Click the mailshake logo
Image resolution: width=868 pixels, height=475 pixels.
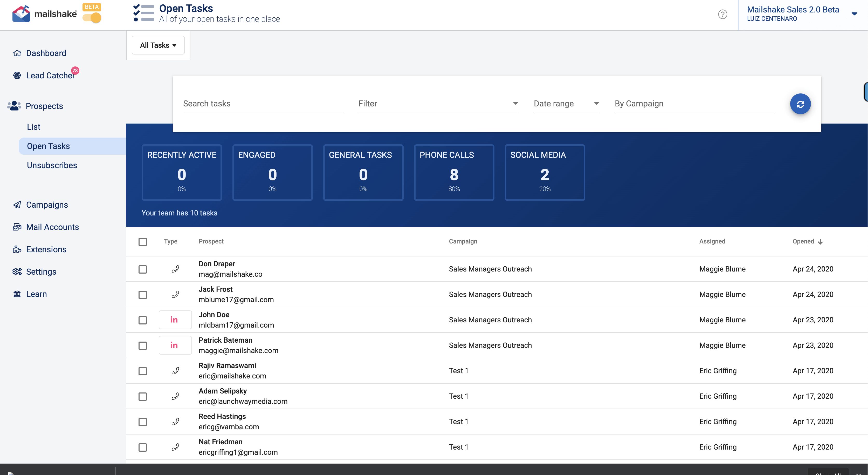(44, 14)
